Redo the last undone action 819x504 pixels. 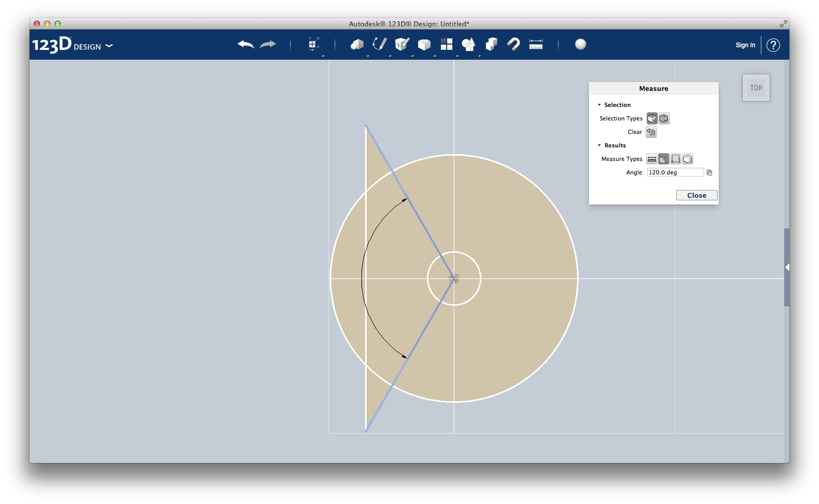coord(268,45)
